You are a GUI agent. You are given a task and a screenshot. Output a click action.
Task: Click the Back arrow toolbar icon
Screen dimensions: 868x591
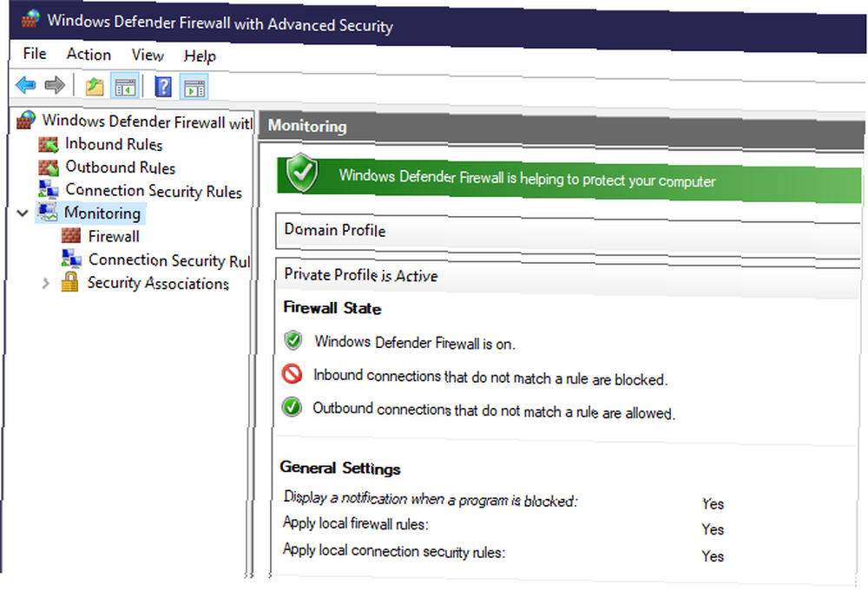click(26, 85)
